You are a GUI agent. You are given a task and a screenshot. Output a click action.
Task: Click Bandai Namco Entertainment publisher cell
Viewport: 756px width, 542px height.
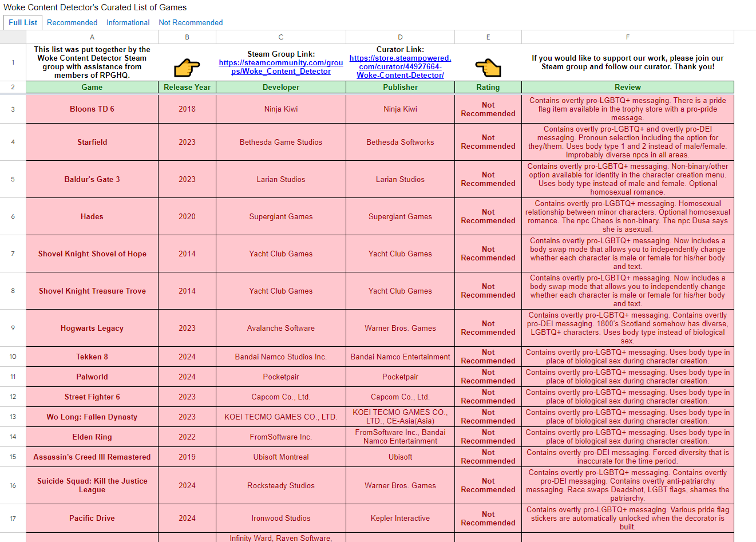click(x=400, y=357)
